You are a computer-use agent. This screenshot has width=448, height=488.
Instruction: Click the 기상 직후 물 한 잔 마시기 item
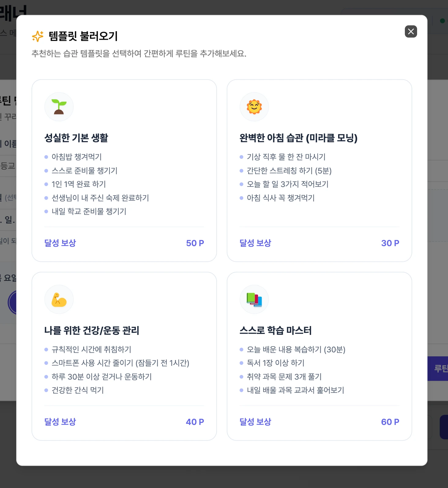tap(286, 157)
